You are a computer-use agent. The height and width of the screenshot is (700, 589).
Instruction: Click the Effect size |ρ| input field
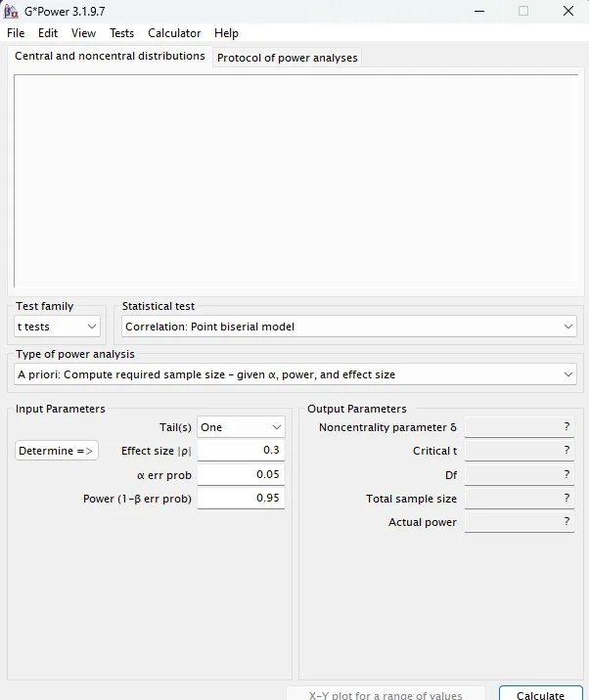241,450
